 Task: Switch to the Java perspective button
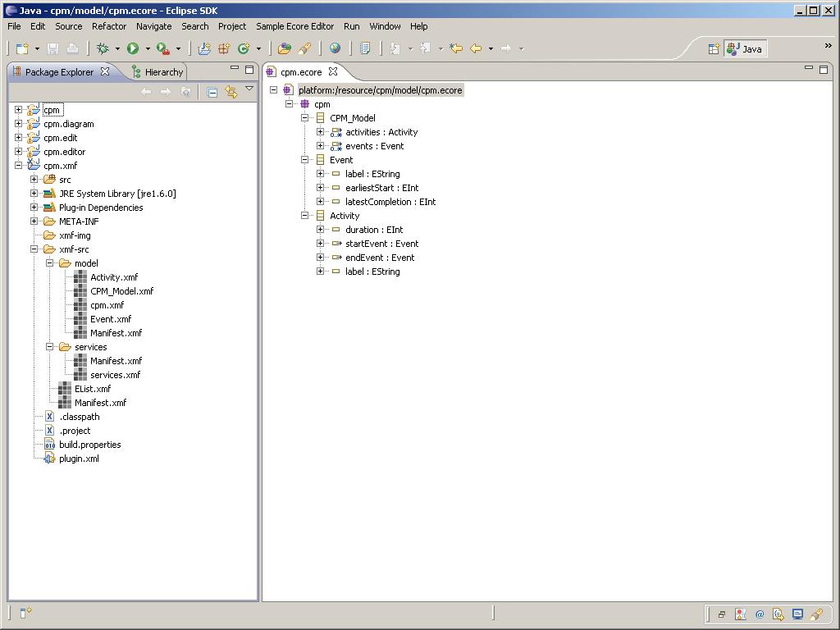[x=745, y=49]
